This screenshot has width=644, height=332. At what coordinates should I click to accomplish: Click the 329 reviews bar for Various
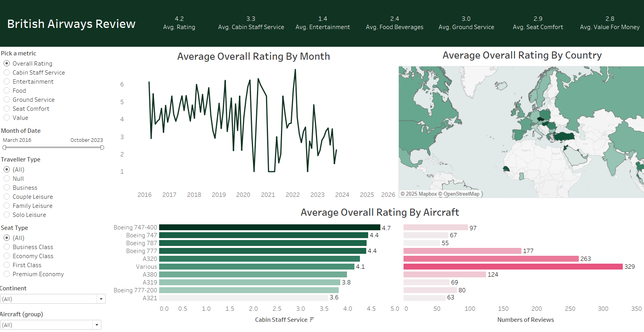click(513, 267)
